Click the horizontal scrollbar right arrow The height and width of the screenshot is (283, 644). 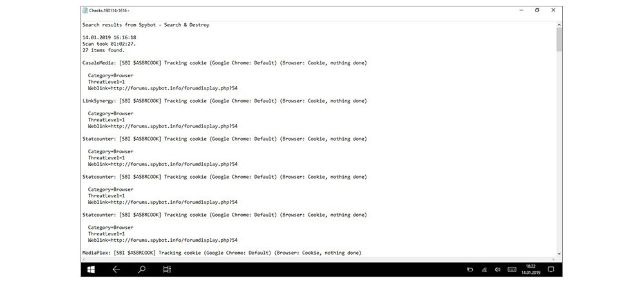553,259
